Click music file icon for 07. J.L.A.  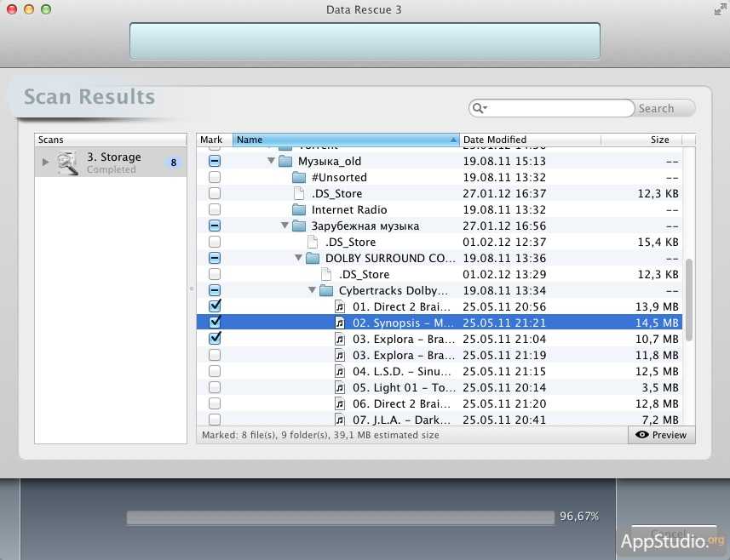[340, 420]
